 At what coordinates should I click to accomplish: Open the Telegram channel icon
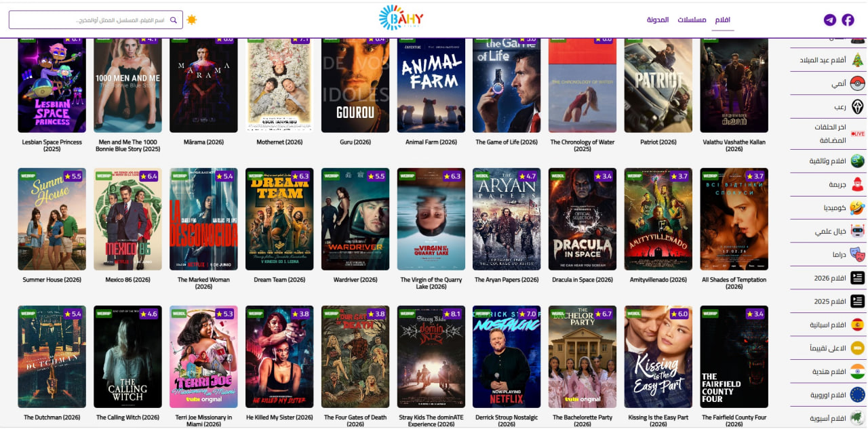tap(830, 20)
